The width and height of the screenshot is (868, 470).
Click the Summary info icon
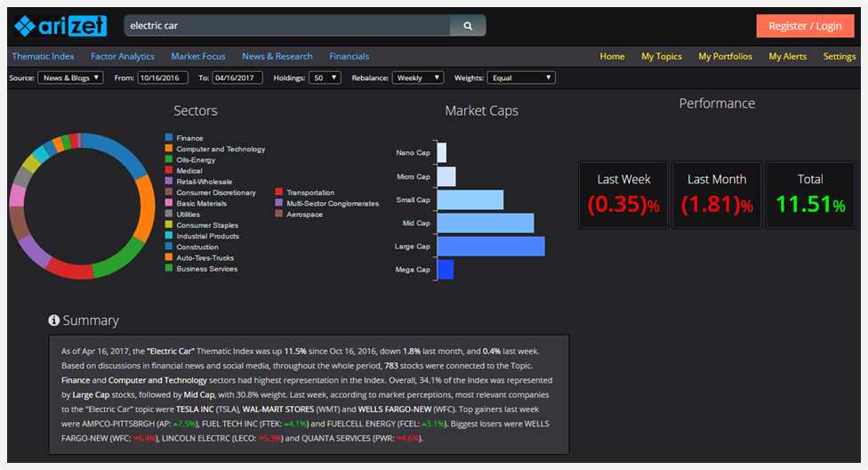(53, 320)
